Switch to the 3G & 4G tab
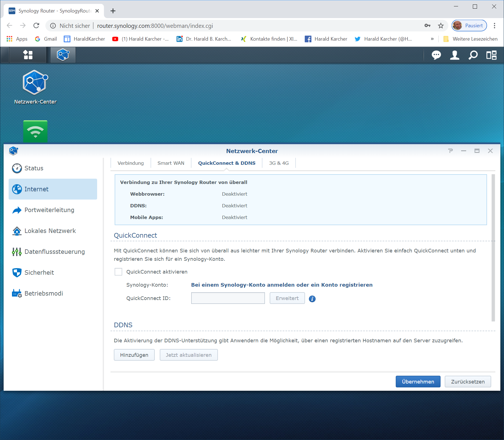 pyautogui.click(x=279, y=163)
